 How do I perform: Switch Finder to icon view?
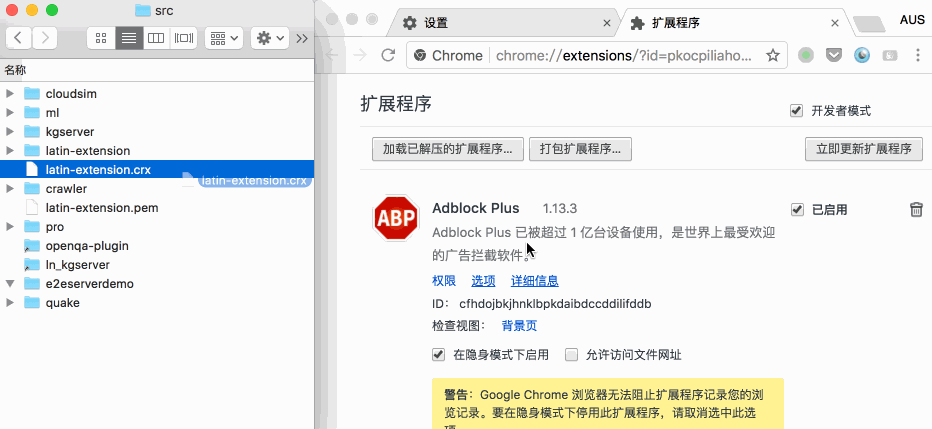(101, 38)
